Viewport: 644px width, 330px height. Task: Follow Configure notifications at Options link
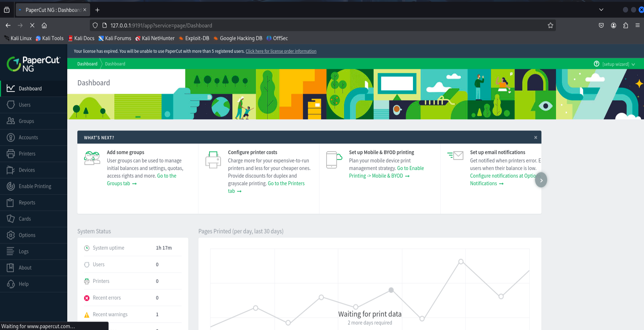(x=505, y=179)
